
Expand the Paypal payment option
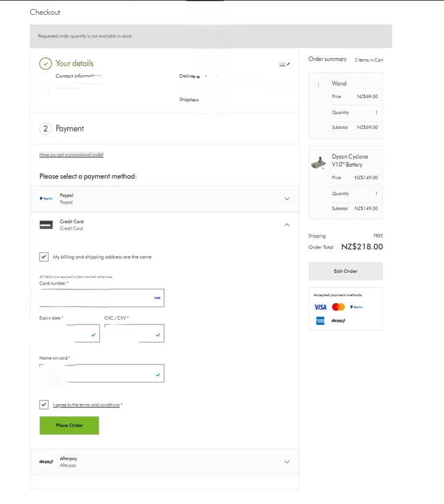(287, 199)
